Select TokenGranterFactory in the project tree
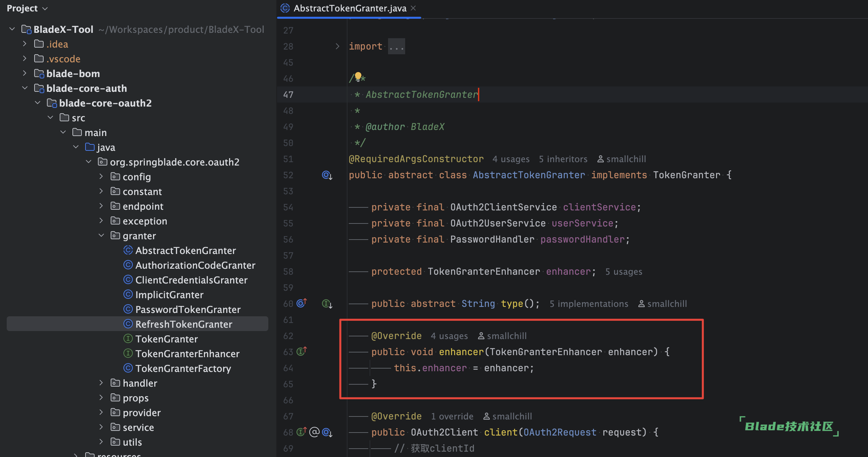 tap(183, 369)
